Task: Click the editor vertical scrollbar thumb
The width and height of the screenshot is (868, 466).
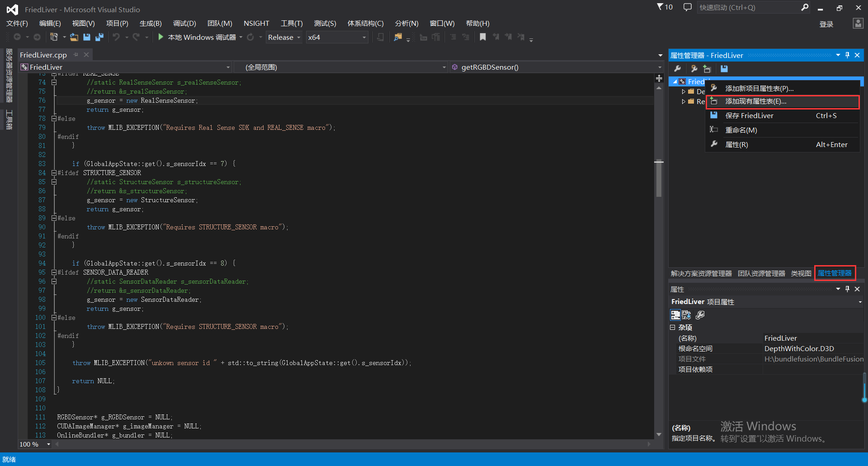Action: pyautogui.click(x=659, y=178)
